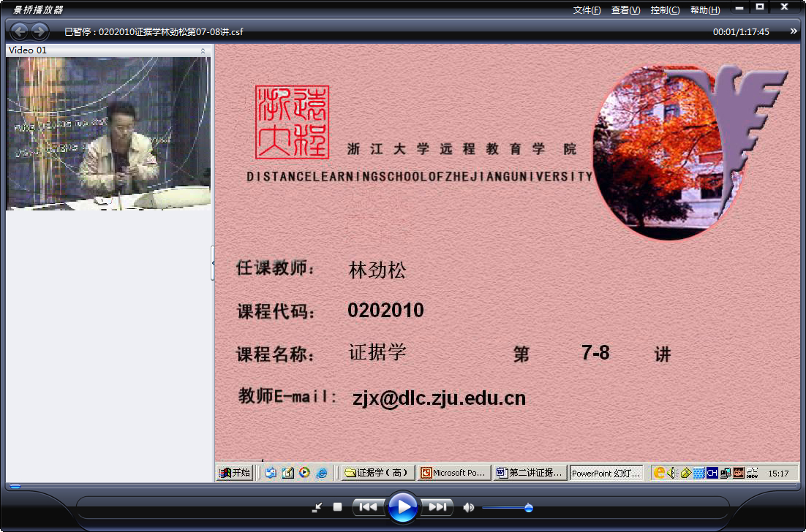The height and width of the screenshot is (532, 806).
Task: Click the course code 0202010 on the slide
Action: coord(385,310)
